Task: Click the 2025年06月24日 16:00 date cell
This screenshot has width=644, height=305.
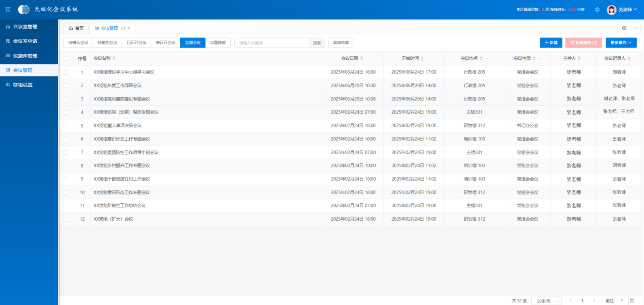Action: [x=353, y=72]
